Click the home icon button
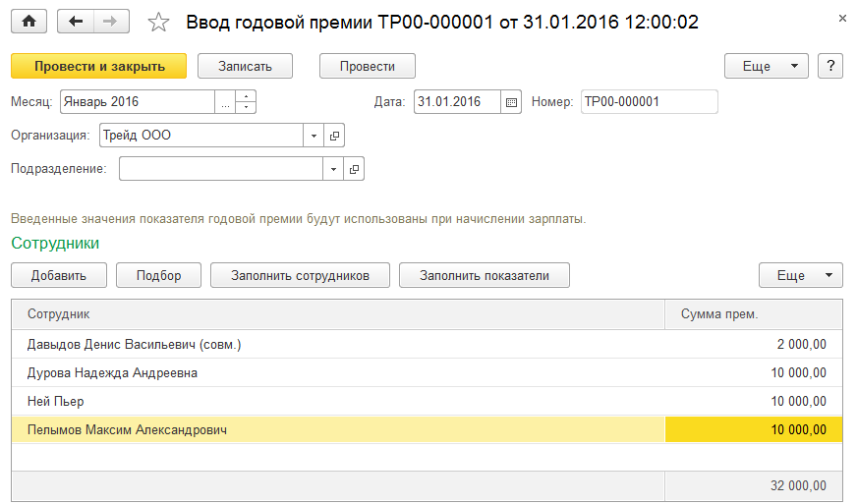The height and width of the screenshot is (504, 857). 29,22
